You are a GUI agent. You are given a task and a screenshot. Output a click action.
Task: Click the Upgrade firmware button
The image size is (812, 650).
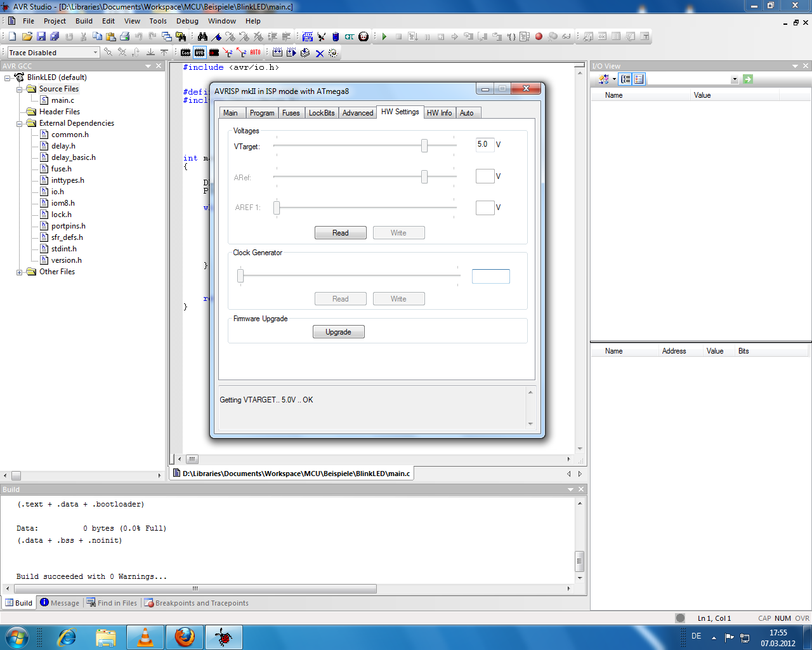point(339,332)
